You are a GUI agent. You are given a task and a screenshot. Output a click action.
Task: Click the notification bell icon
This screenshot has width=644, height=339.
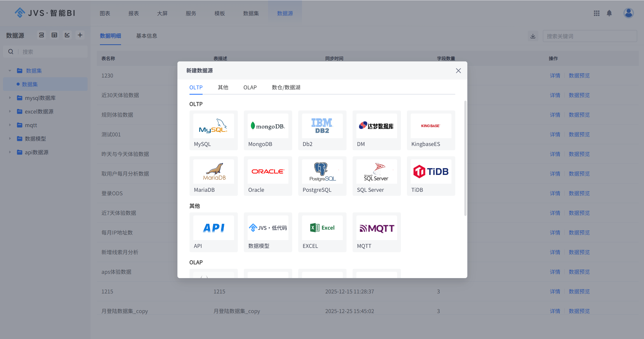point(609,13)
